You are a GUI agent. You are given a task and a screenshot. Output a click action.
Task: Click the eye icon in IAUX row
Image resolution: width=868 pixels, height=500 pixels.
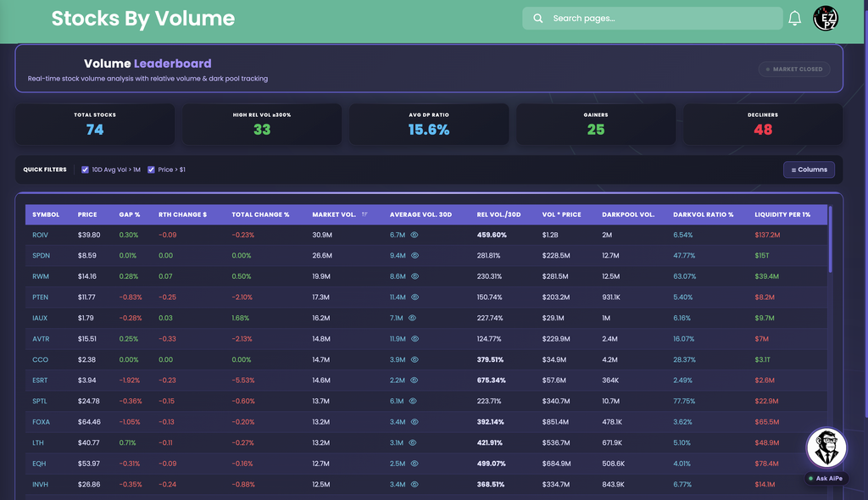point(412,318)
